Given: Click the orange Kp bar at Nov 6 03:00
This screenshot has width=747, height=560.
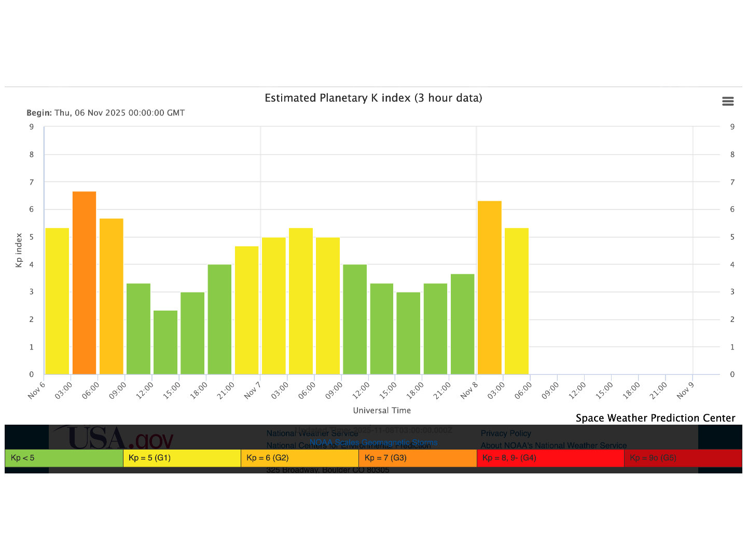Looking at the screenshot, I should tap(84, 283).
